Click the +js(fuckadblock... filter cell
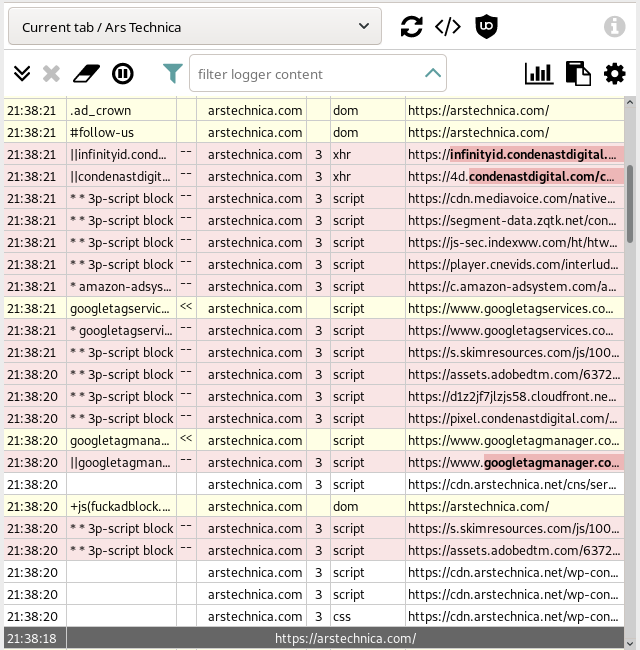 point(121,506)
